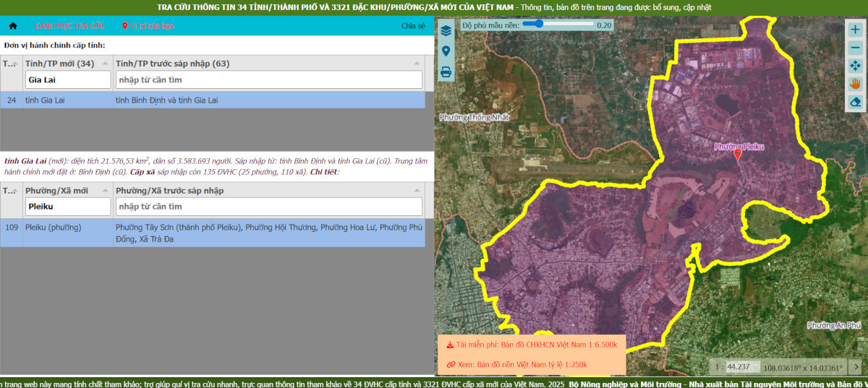Screen dimensions: 868x388
Task: Click the row number 24 cell
Action: click(11, 100)
